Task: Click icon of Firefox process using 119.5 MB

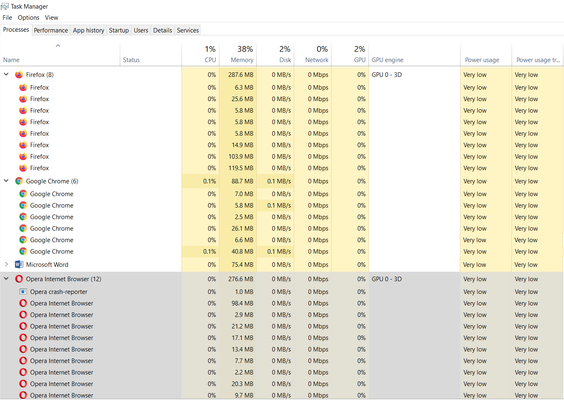Action: coord(23,168)
